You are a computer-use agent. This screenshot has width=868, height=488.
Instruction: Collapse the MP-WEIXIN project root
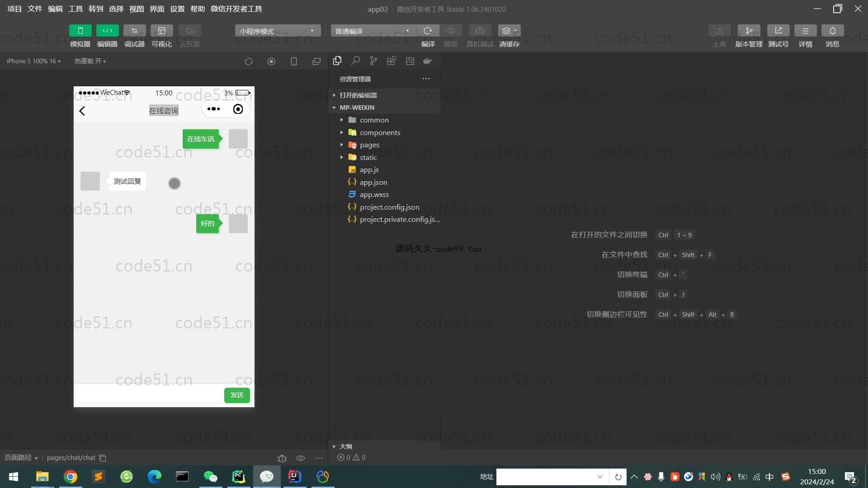tap(384, 108)
